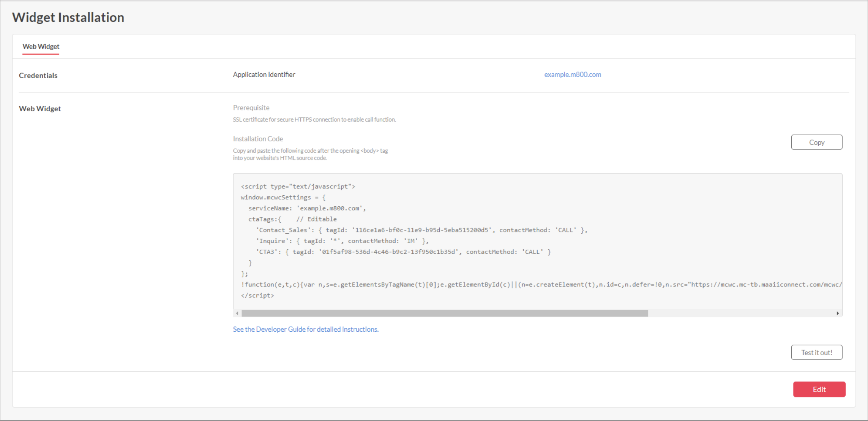
Task: Click the Credentials section label
Action: pos(38,75)
